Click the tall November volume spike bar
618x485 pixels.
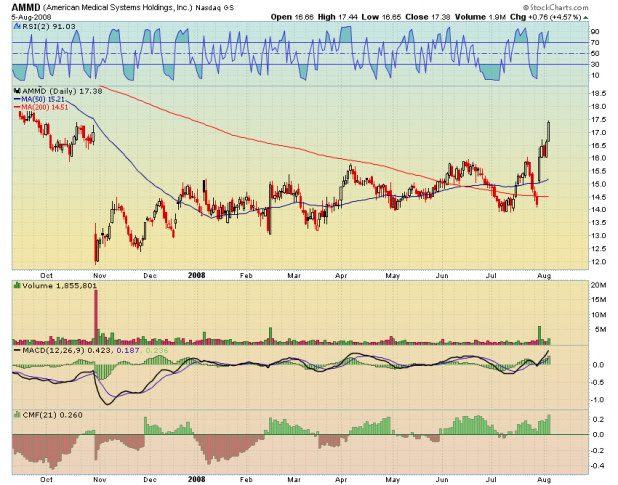click(x=96, y=317)
